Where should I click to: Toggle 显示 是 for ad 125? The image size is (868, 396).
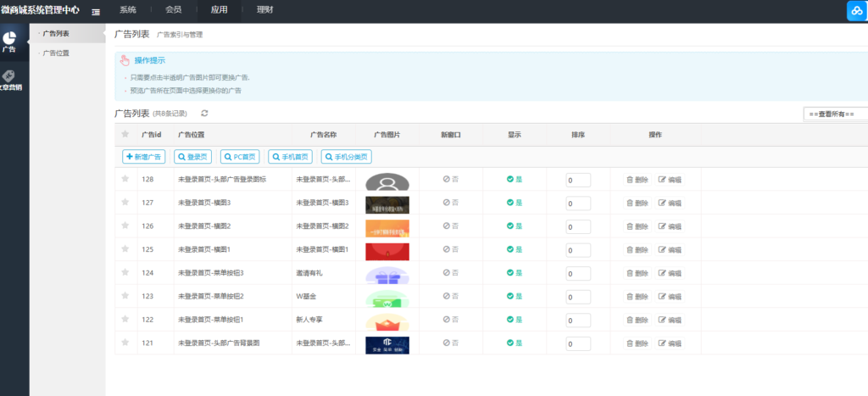(515, 249)
